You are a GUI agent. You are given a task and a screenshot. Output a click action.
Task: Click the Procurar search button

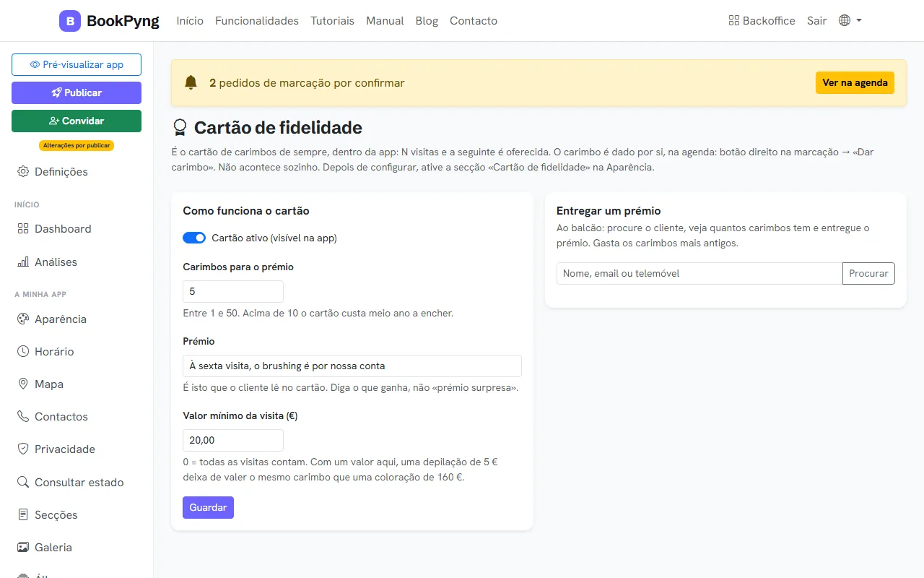[x=868, y=273]
